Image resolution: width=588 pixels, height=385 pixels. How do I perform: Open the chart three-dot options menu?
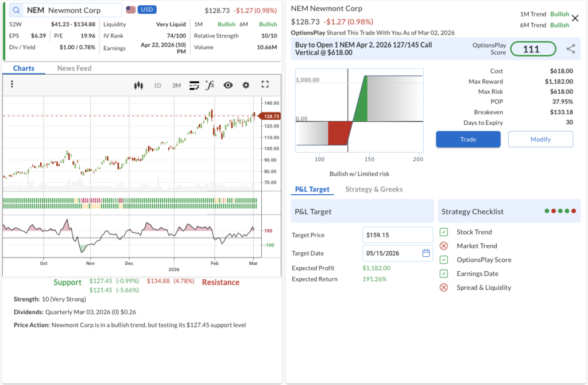coord(12,84)
